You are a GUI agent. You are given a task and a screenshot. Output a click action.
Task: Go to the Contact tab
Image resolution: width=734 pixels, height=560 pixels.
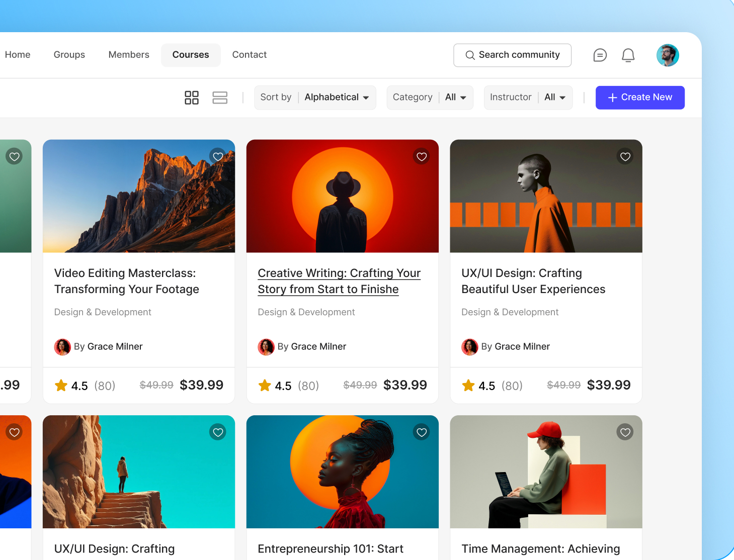click(x=250, y=55)
